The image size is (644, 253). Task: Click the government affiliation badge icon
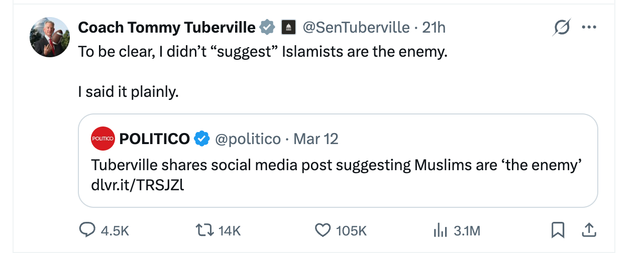pyautogui.click(x=288, y=27)
